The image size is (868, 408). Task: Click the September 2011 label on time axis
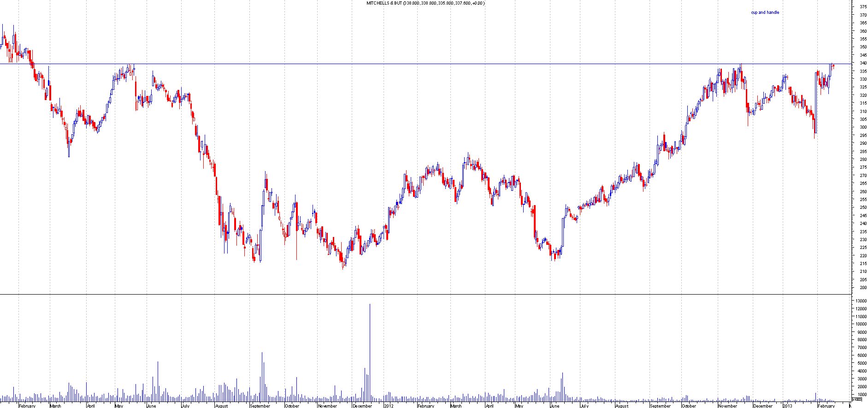[x=260, y=406]
